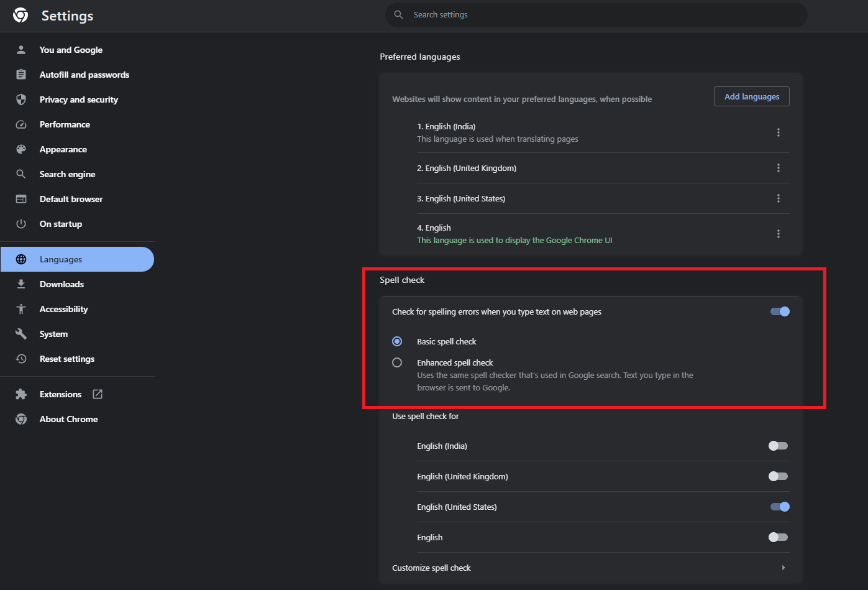This screenshot has width=868, height=590.
Task: Open more actions for English (United States) language
Action: pyautogui.click(x=778, y=198)
